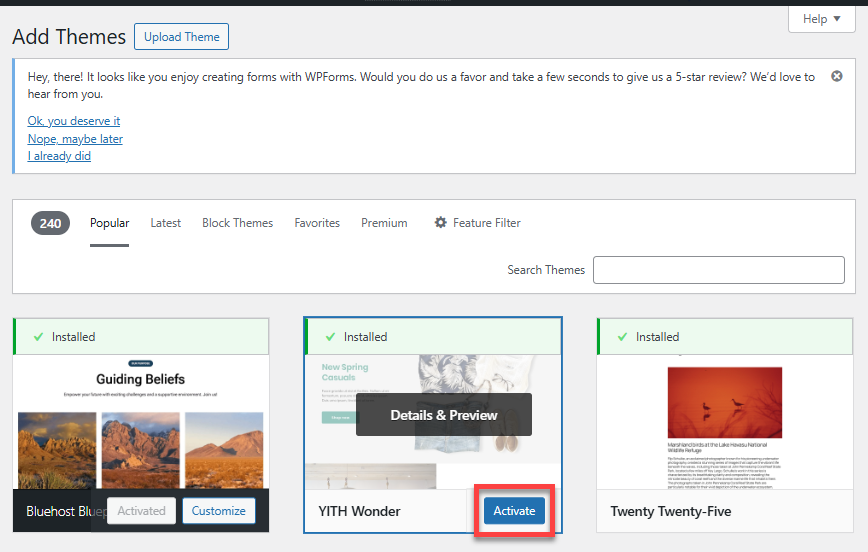Focus the Search Themes input field

pos(719,270)
